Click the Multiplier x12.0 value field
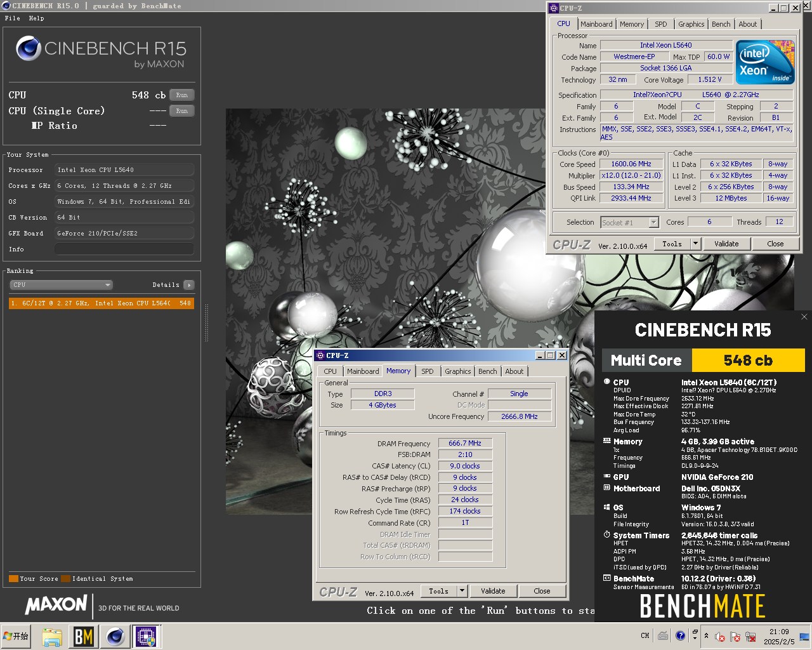 [631, 175]
